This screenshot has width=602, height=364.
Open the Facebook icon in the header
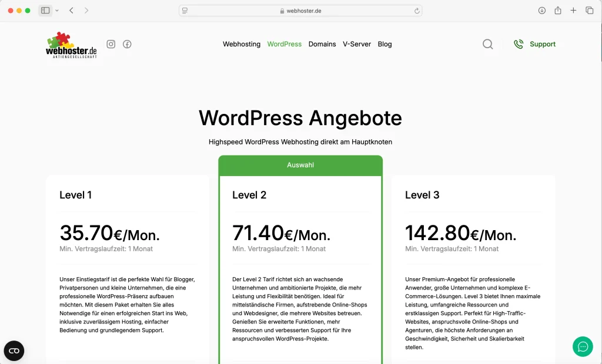pos(127,44)
